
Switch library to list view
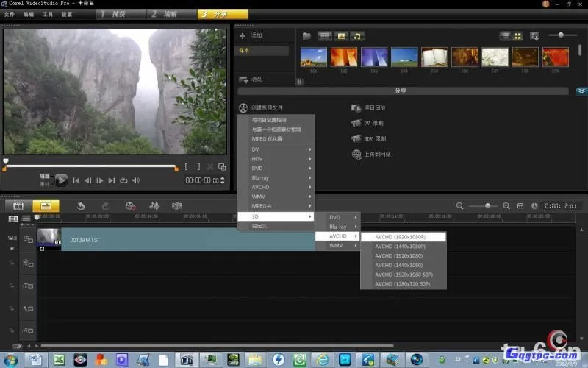505,35
